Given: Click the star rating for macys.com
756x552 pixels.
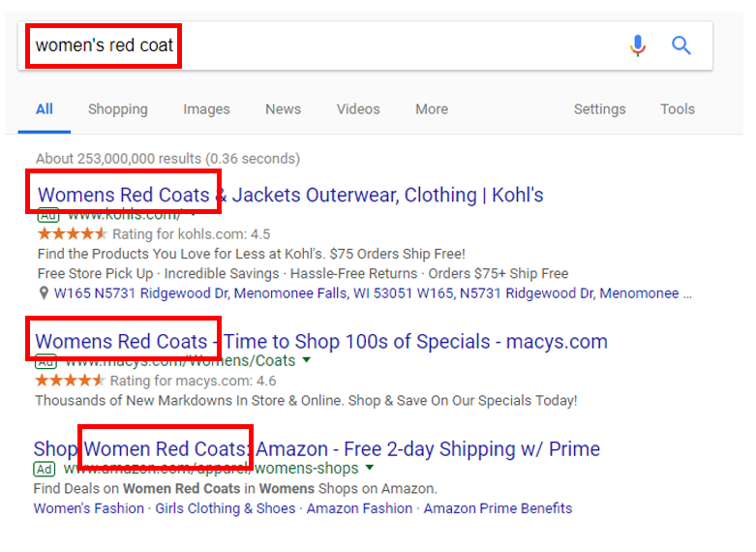Looking at the screenshot, I should click(70, 381).
